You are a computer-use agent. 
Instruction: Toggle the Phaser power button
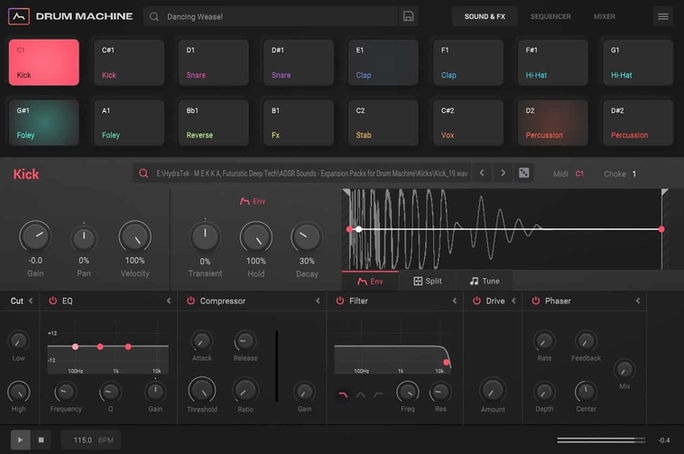[x=536, y=300]
